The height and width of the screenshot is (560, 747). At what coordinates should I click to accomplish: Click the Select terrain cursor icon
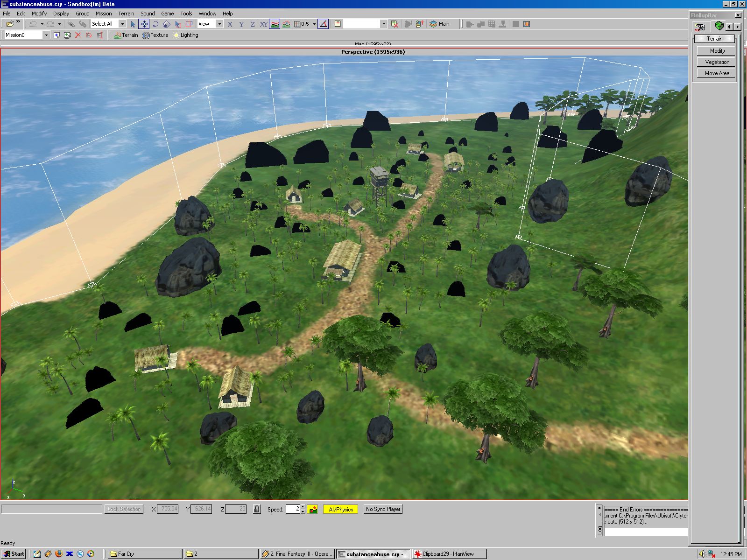point(178,24)
